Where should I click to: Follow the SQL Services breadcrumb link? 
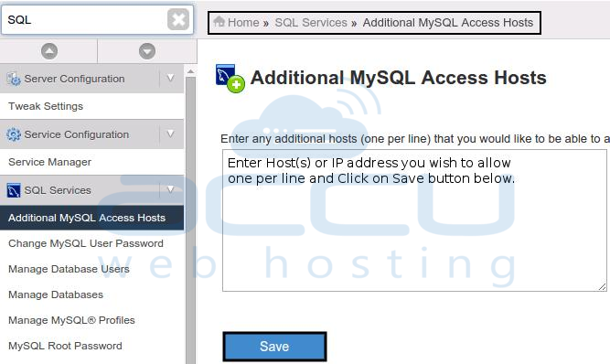pyautogui.click(x=311, y=23)
